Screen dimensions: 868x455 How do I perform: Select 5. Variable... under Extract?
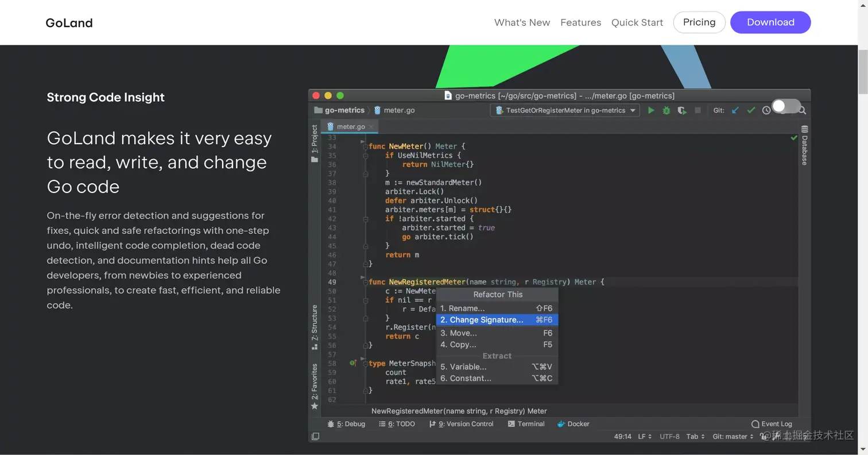[497, 367]
